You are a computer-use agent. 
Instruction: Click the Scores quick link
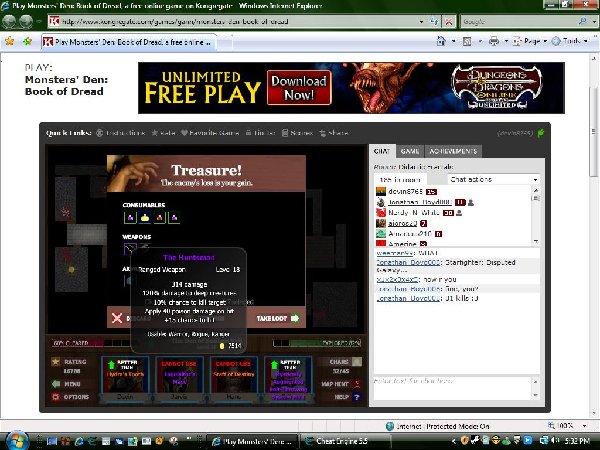coord(297,133)
